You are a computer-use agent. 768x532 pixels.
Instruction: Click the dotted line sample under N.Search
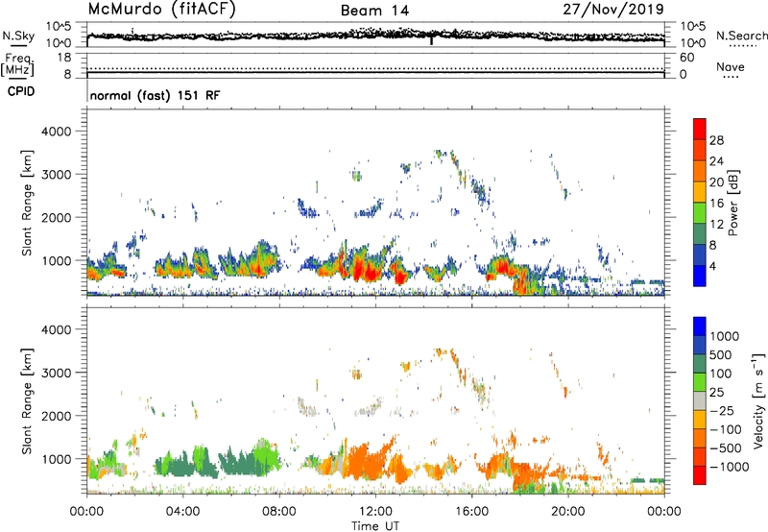click(x=743, y=46)
